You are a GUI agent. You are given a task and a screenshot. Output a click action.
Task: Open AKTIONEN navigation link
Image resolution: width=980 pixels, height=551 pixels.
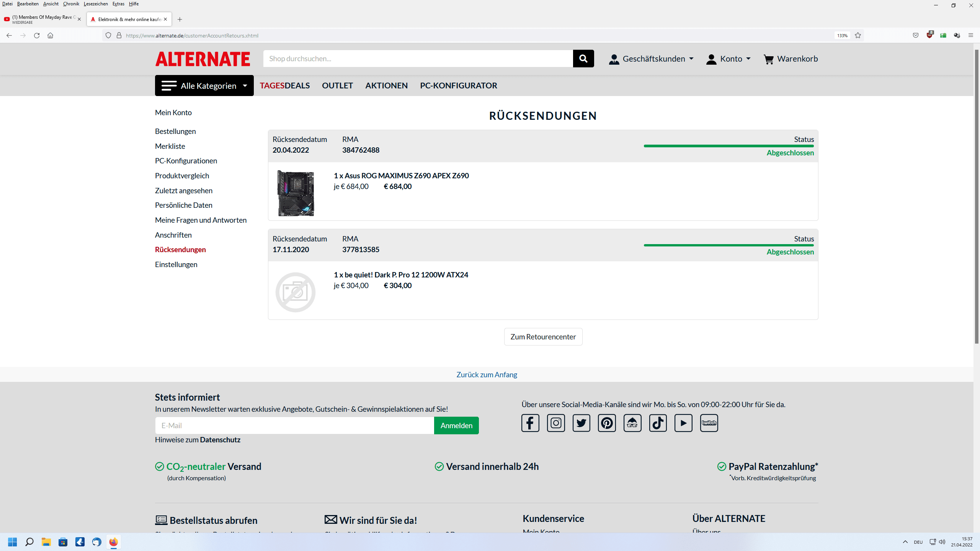pyautogui.click(x=387, y=86)
